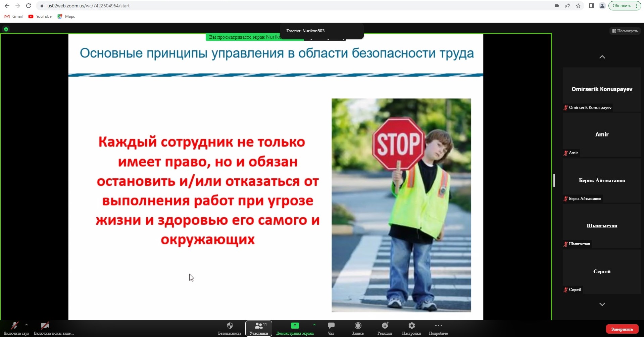
Task: Start recording with Запись icon
Action: click(358, 326)
